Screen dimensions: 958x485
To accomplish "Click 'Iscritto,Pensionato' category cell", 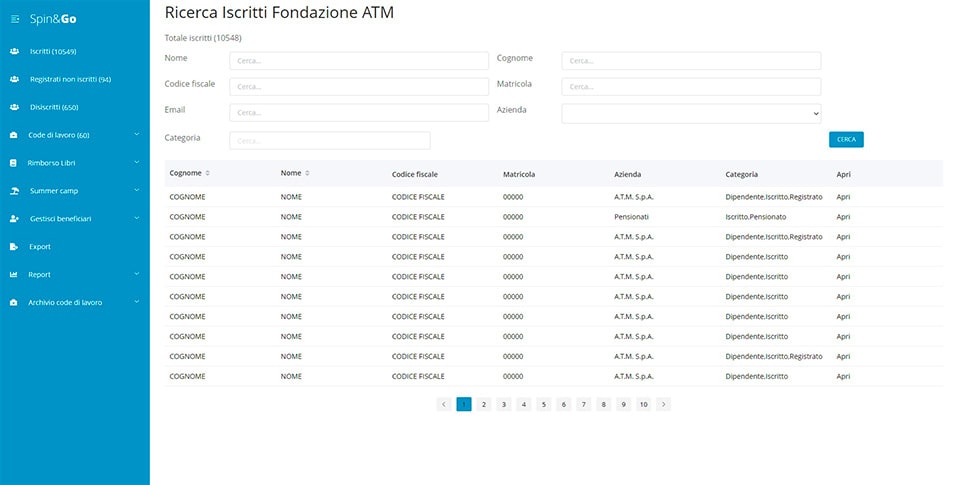I will tap(756, 217).
